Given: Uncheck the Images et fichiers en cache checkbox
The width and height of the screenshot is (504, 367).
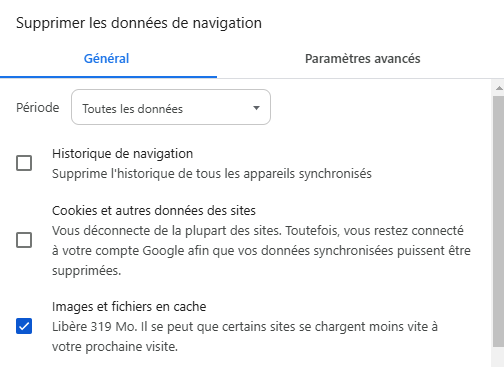Looking at the screenshot, I should point(24,326).
